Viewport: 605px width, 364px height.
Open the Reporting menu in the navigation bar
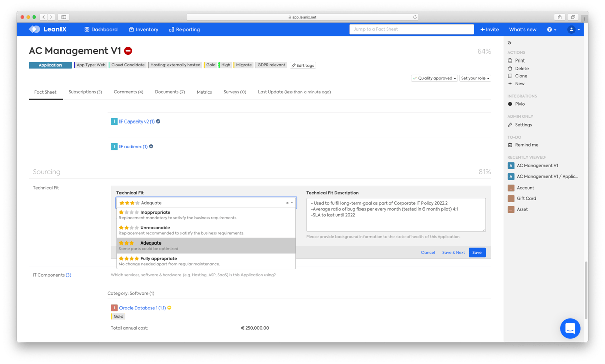pyautogui.click(x=184, y=29)
